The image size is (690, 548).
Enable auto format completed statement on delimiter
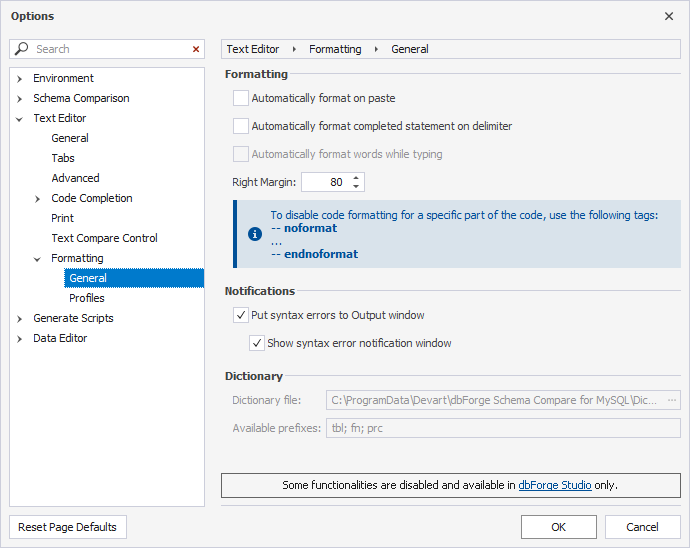241,126
